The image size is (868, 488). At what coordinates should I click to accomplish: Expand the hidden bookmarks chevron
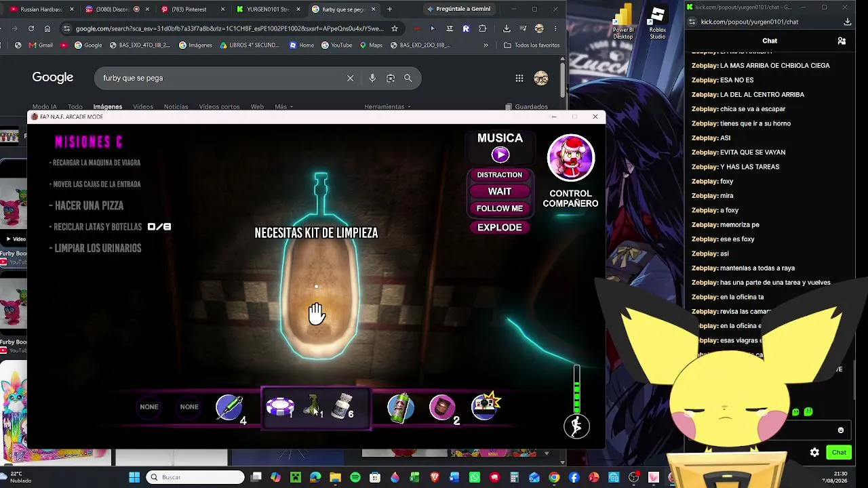486,45
